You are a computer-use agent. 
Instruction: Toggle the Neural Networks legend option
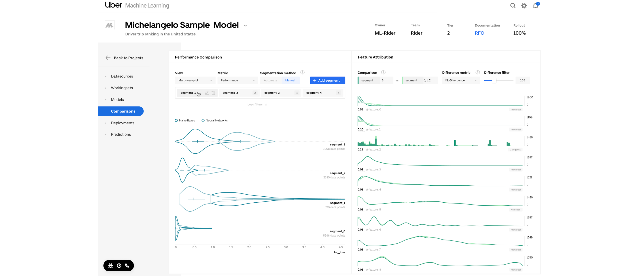click(x=203, y=121)
